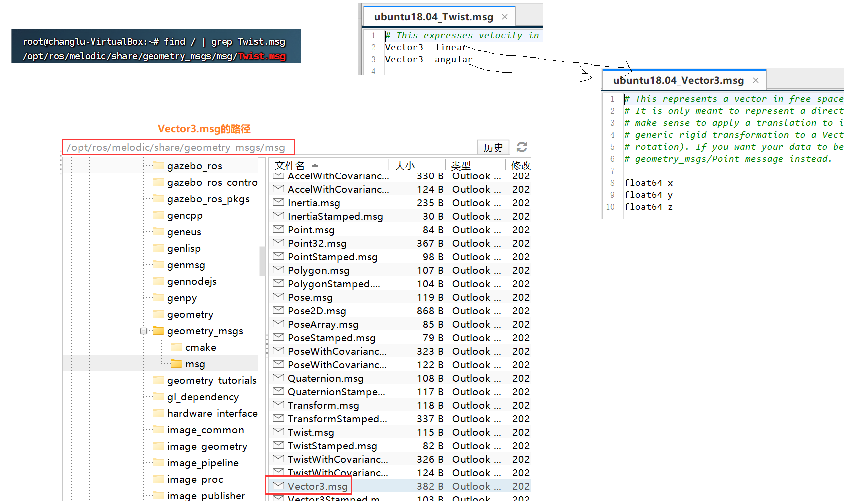Open the gazebo_ros_pkgs folder
This screenshot has width=846, height=504.
208,199
